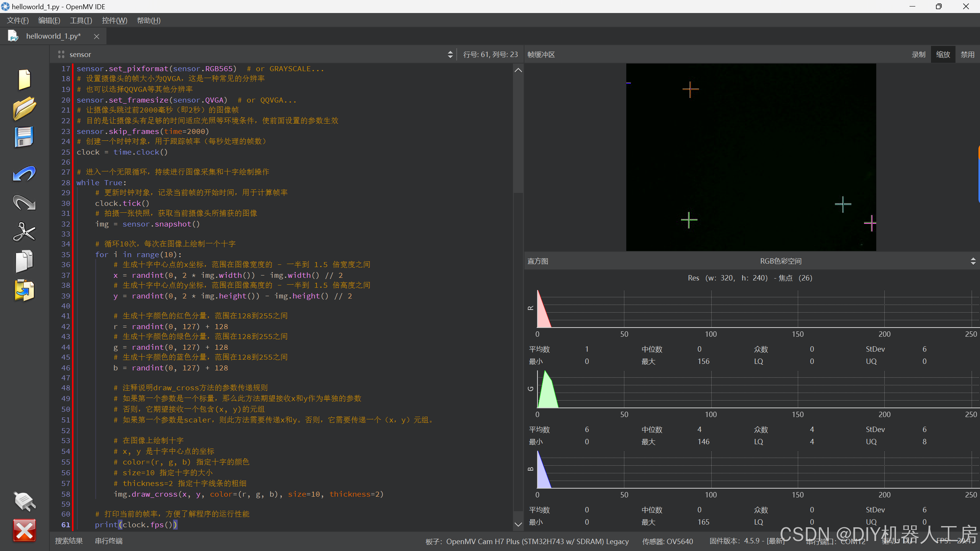The image size is (980, 551).
Task: Open the 工具(T) menu
Action: tap(81, 20)
